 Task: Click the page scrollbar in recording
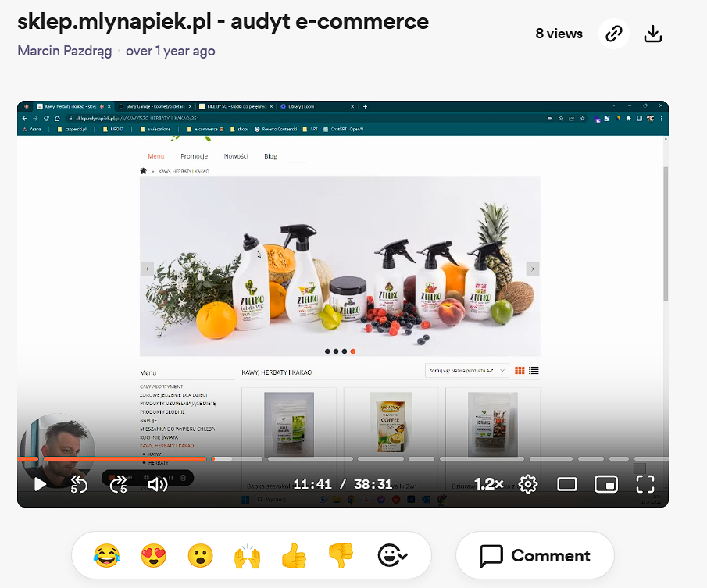(666, 233)
